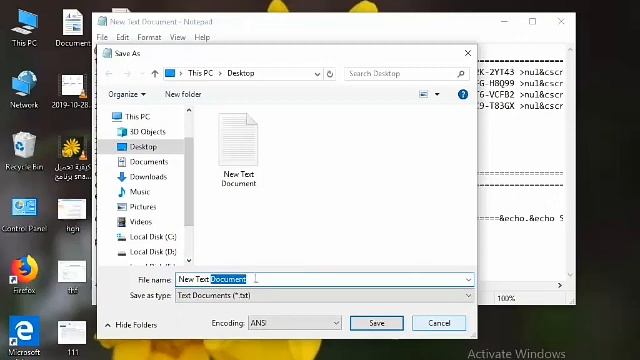Select Network desktop icon
This screenshot has width=640, height=360.
(24, 90)
